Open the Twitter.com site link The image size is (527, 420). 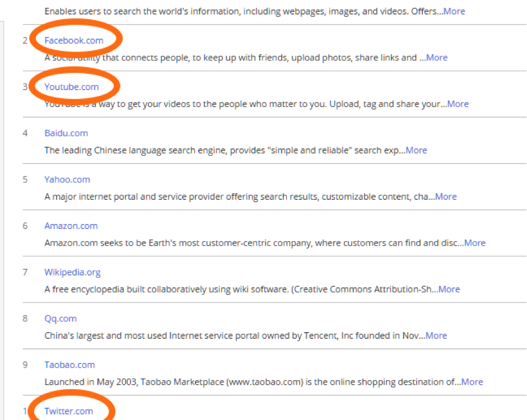point(68,411)
